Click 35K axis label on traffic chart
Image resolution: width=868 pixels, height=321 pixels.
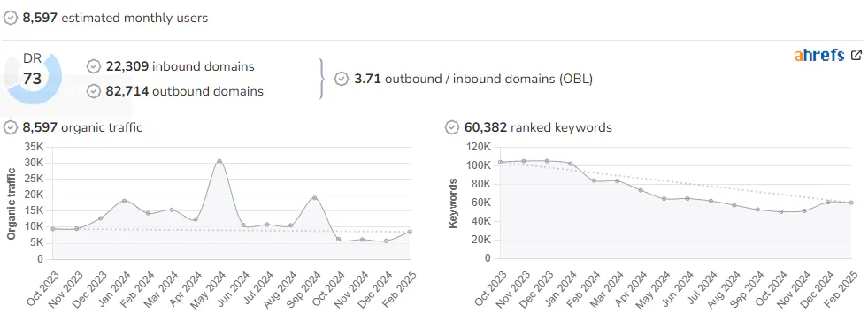(35, 147)
